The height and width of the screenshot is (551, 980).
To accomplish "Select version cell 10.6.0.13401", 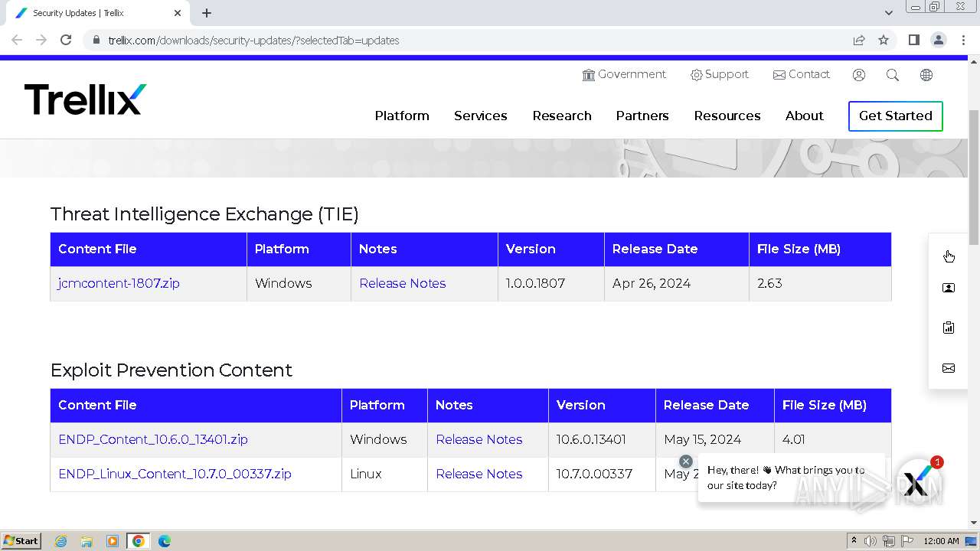I will point(602,439).
